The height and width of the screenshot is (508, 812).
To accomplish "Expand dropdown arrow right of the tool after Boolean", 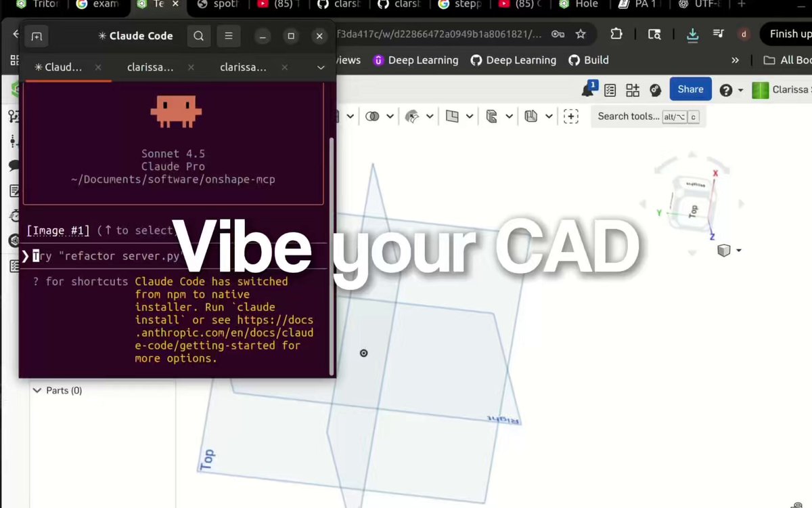I will 430,117.
